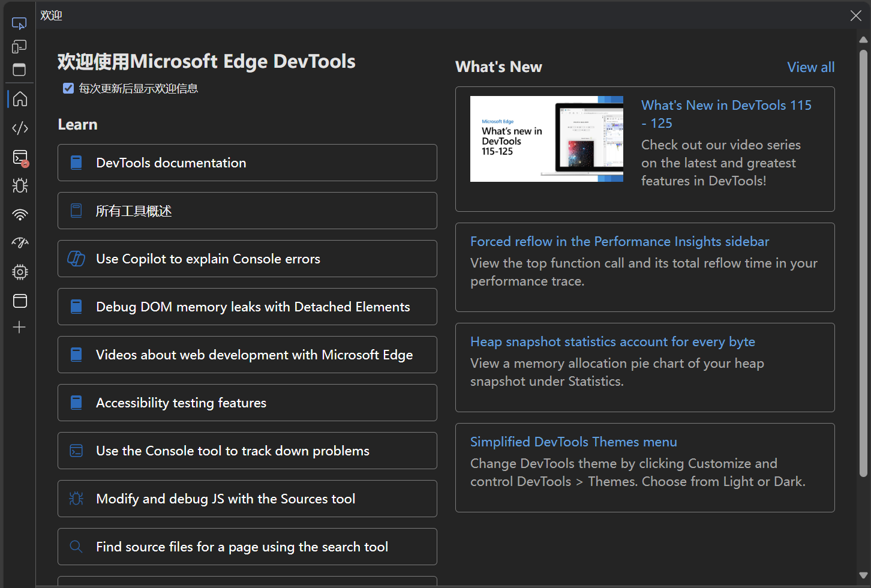Click the What's new in DevTools 115-125 thumbnail
This screenshot has height=588, width=871.
[546, 139]
